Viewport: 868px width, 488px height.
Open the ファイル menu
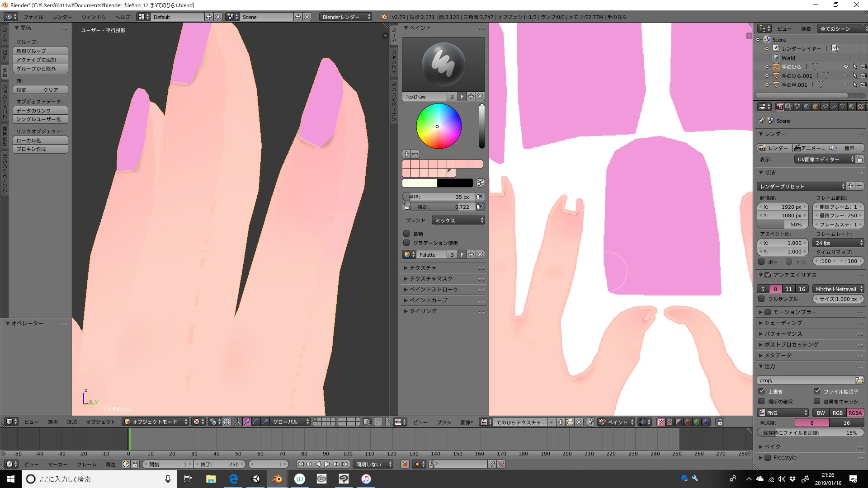pyautogui.click(x=33, y=17)
